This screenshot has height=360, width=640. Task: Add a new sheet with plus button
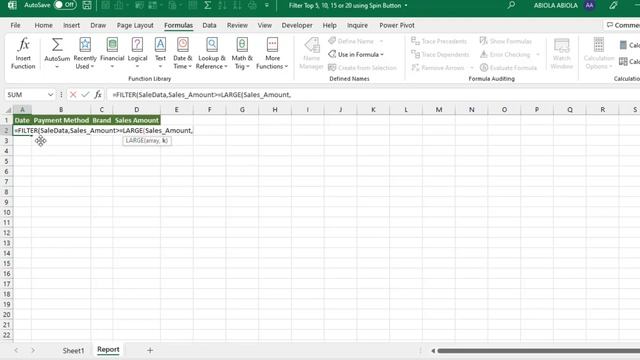point(150,350)
